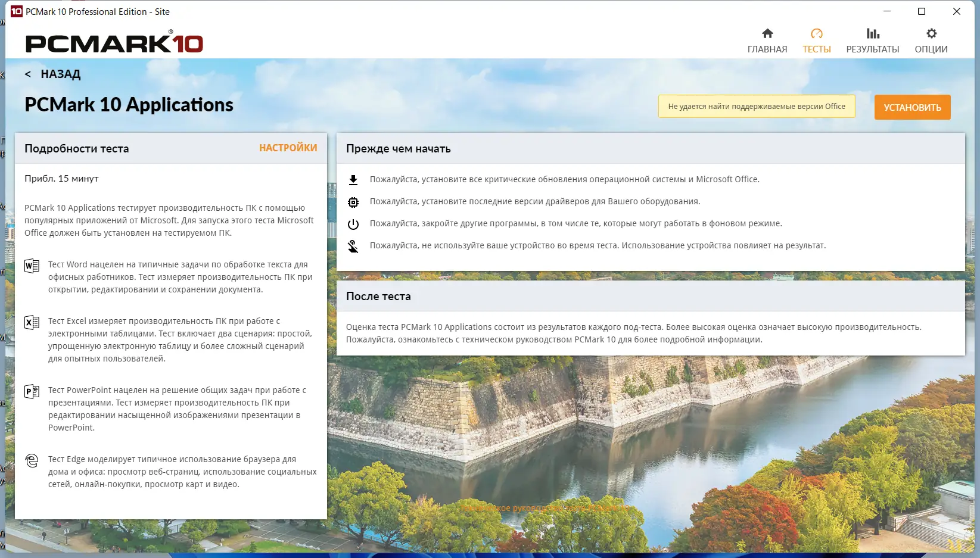Click the 'Тест Word нацелен' description text

click(181, 277)
